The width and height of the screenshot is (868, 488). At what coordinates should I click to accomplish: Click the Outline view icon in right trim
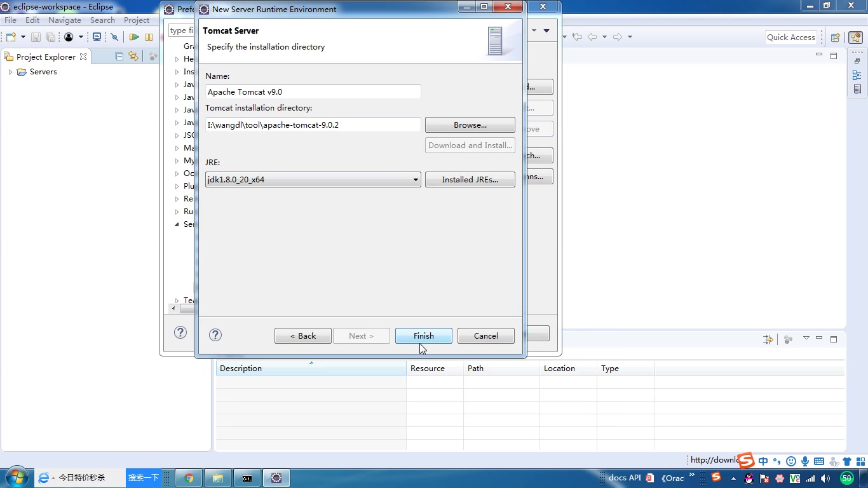click(857, 75)
